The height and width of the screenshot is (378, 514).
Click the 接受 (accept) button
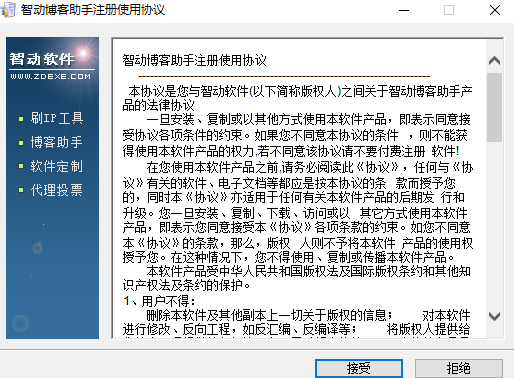click(x=359, y=368)
